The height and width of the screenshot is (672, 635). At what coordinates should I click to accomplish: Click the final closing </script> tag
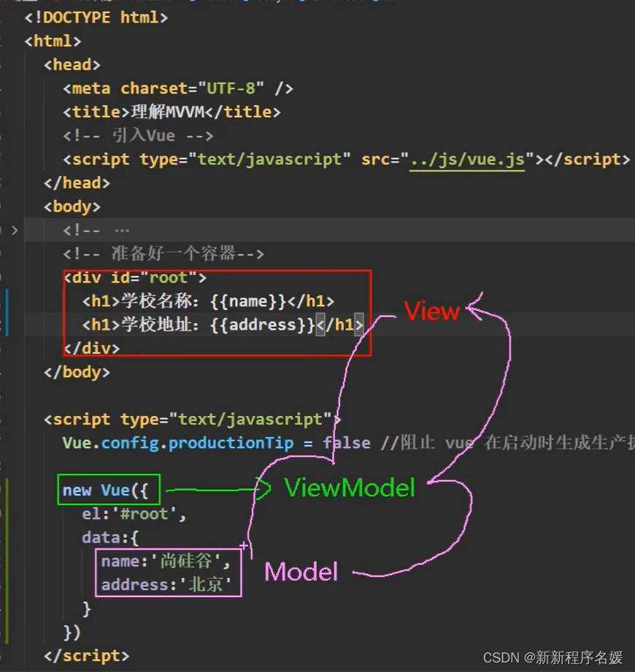pos(86,656)
